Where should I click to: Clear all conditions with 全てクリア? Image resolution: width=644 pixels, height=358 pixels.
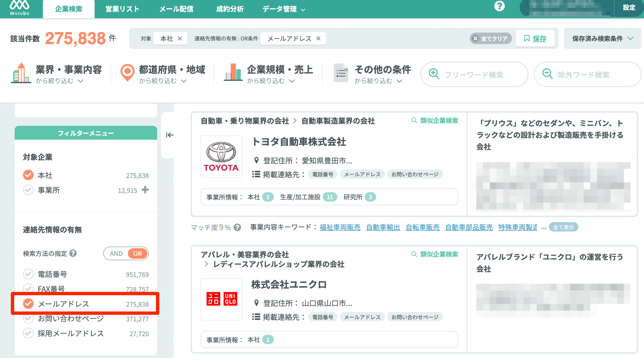coord(490,39)
